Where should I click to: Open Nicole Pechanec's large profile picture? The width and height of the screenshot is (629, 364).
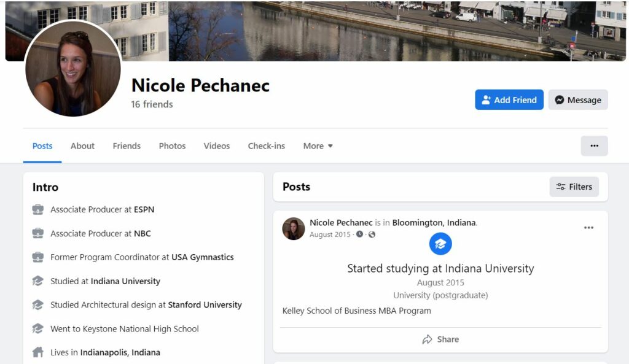click(x=73, y=69)
